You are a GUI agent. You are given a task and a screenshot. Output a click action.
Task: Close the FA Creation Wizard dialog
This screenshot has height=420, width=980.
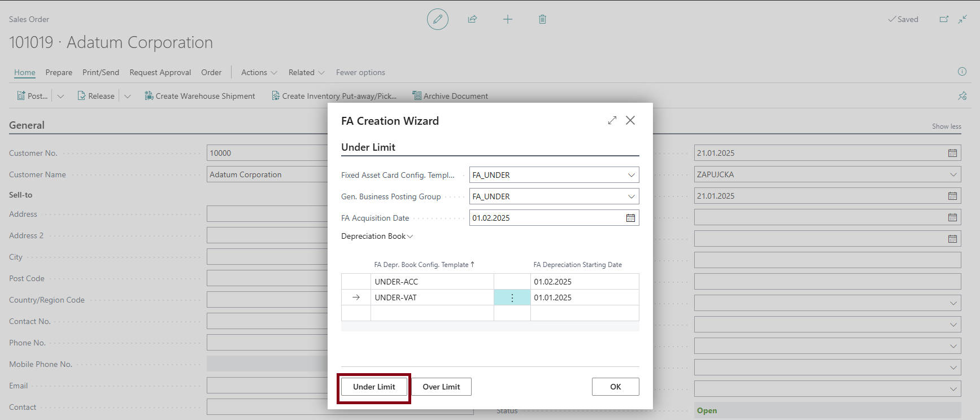pos(630,120)
